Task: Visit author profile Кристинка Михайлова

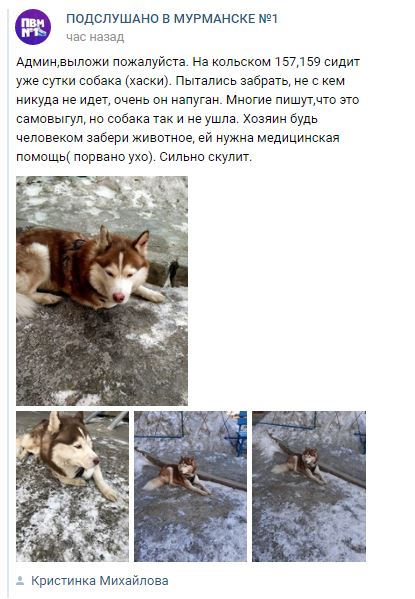Action: [100, 581]
